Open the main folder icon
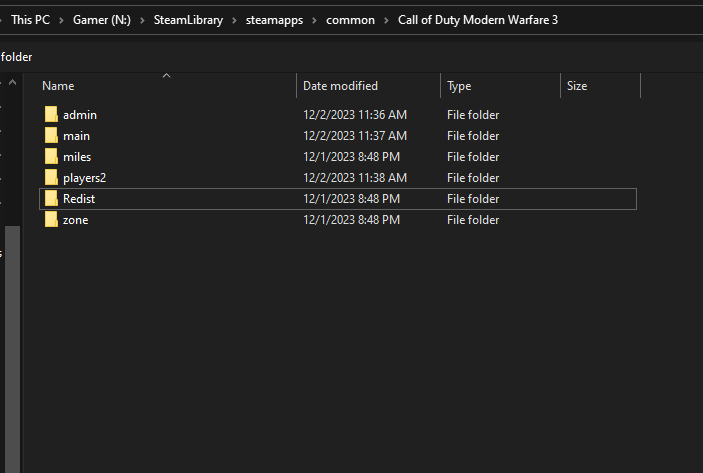The width and height of the screenshot is (703, 473). 51,135
